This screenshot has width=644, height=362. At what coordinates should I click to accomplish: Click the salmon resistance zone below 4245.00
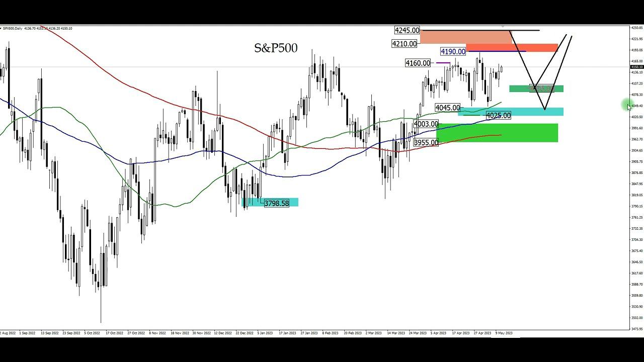pos(465,37)
